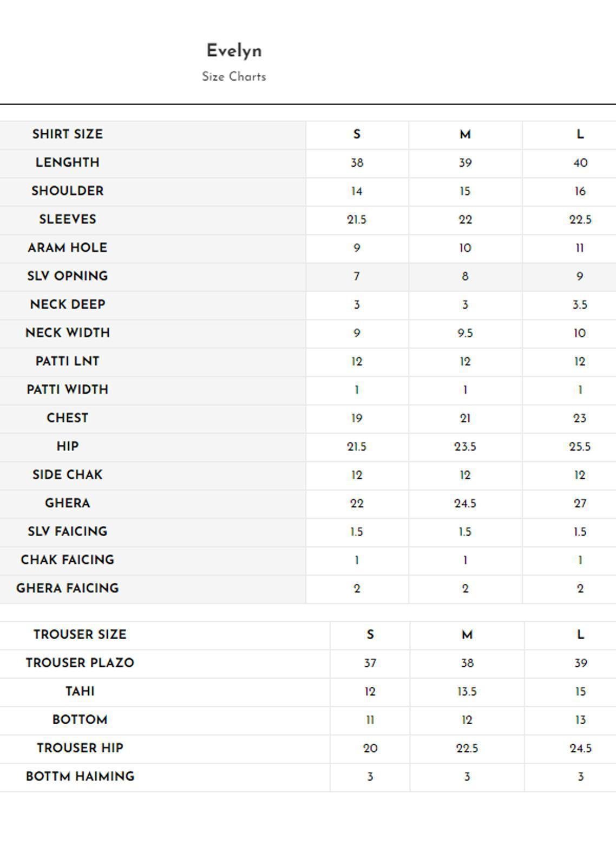This screenshot has height=858, width=616.
Task: Click the SLEEVES row label
Action: [x=68, y=219]
